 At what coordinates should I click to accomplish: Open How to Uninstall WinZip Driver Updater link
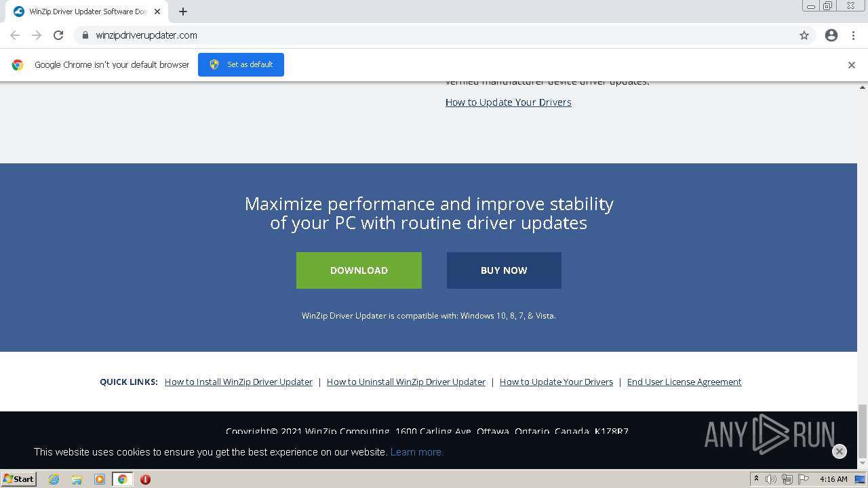(406, 382)
